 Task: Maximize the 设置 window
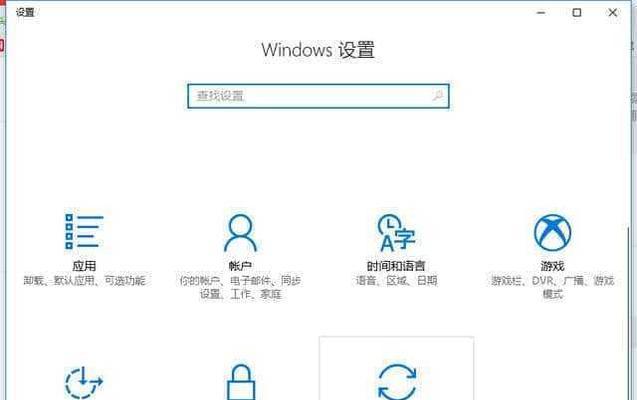tap(576, 13)
